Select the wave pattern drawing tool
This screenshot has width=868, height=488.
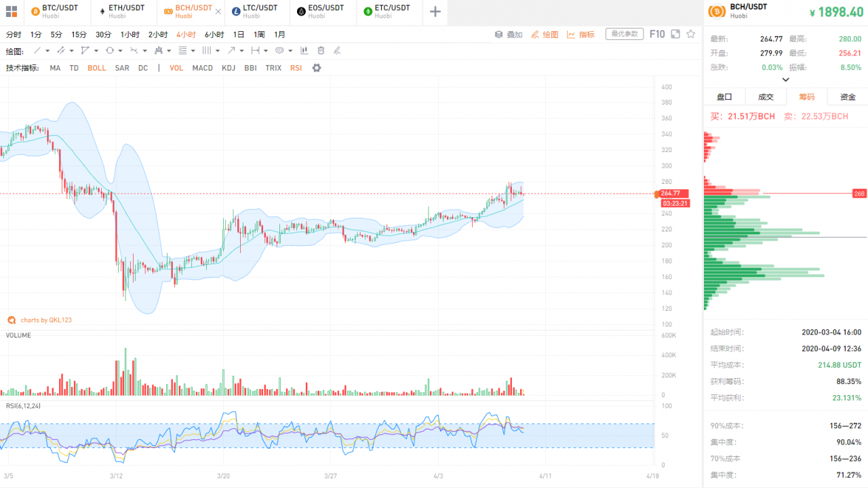click(x=134, y=50)
